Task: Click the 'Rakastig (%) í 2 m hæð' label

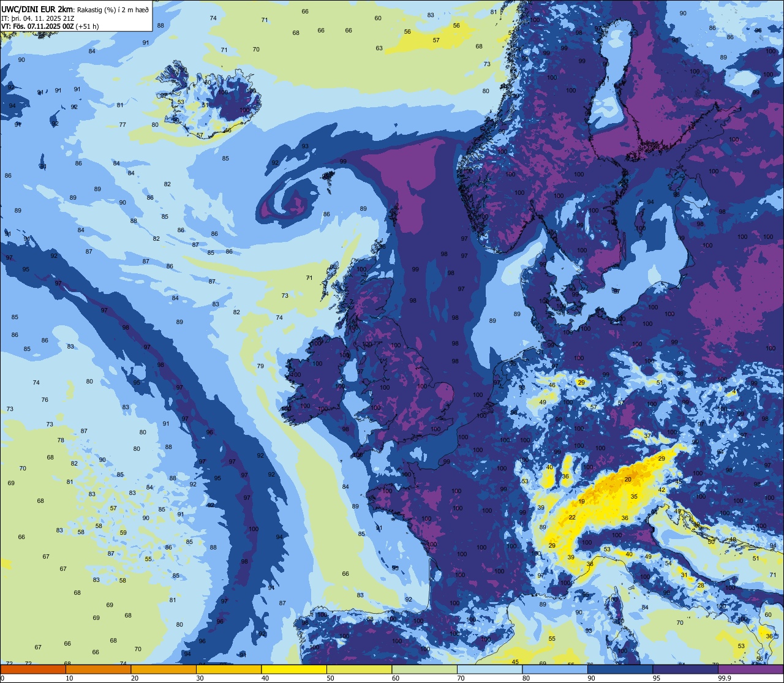Action: pos(113,9)
